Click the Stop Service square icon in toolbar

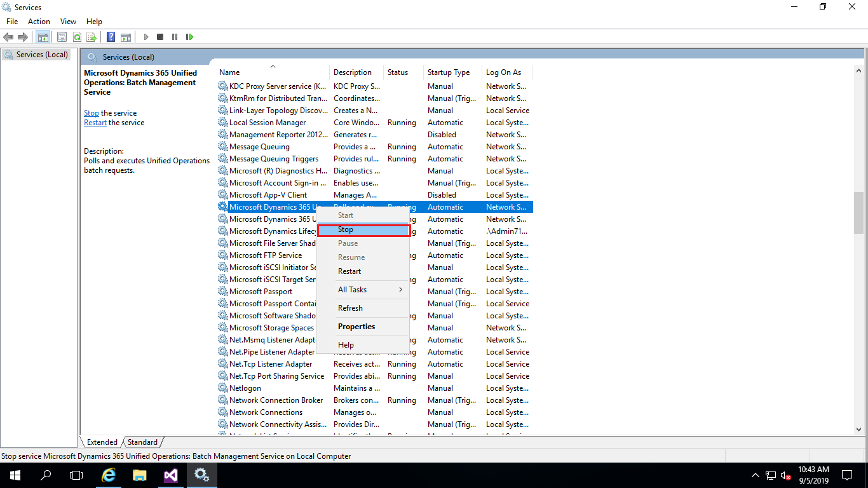tap(160, 37)
